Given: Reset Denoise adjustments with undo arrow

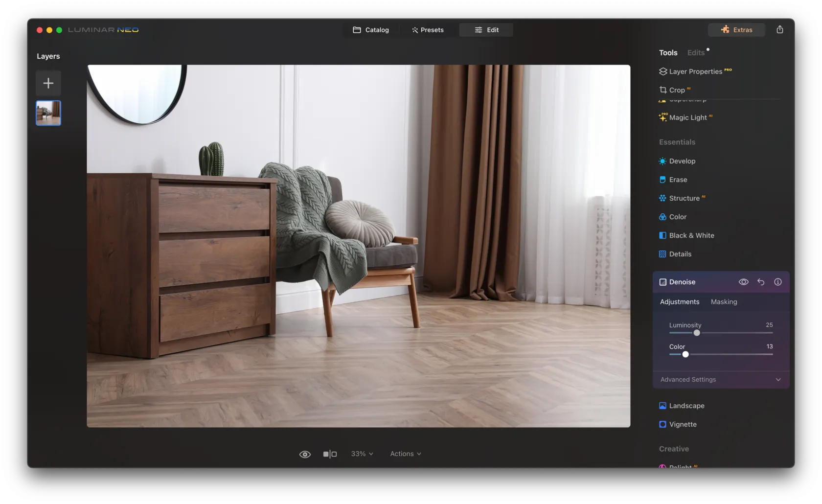Looking at the screenshot, I should (761, 282).
